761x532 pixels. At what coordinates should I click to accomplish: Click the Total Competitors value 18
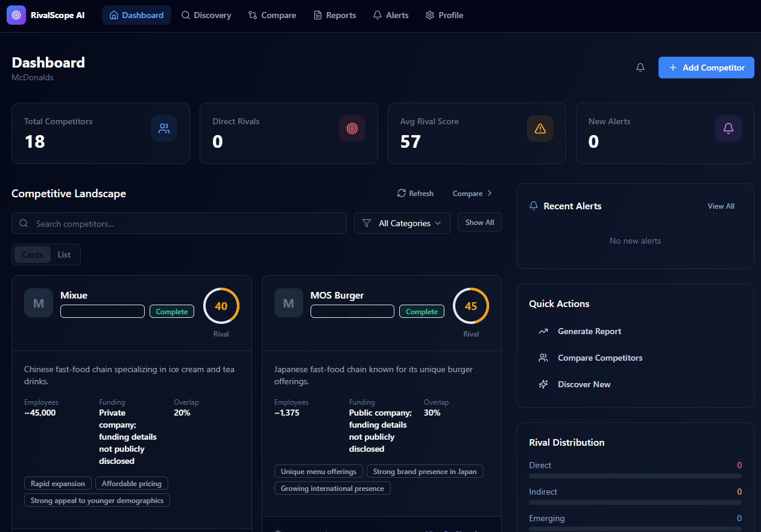coord(35,142)
